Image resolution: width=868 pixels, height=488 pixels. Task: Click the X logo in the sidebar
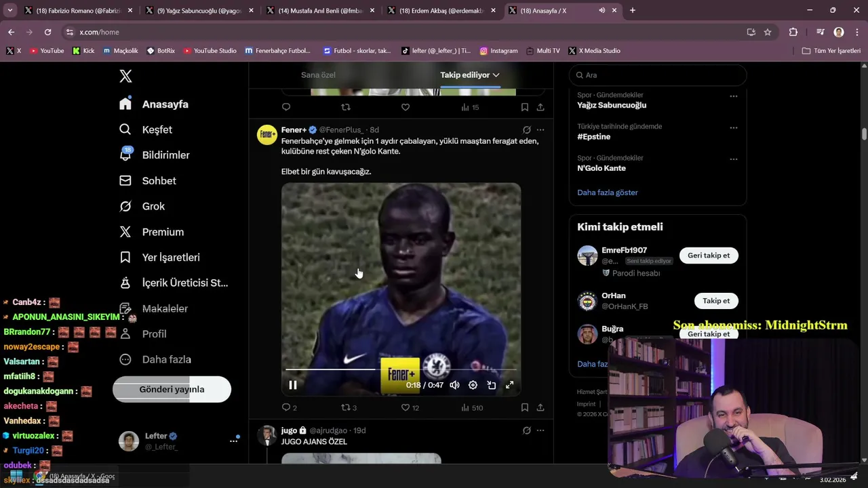click(125, 77)
